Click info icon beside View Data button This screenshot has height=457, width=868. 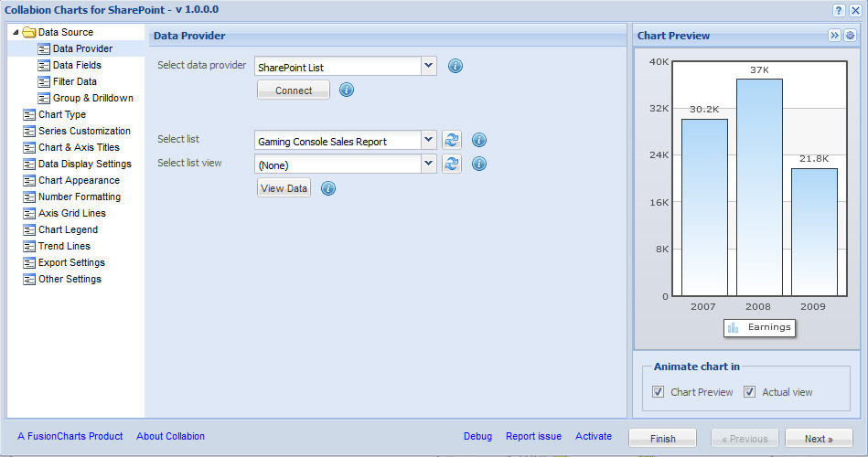(328, 188)
